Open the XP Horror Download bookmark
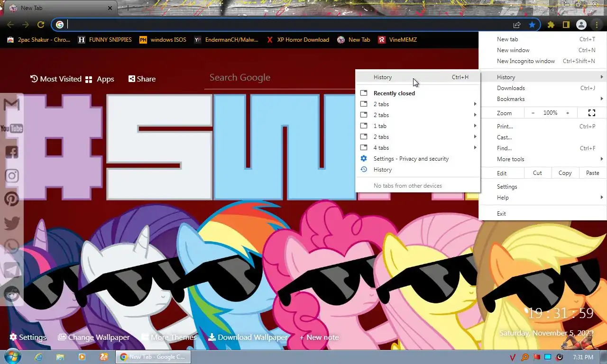 click(x=297, y=40)
